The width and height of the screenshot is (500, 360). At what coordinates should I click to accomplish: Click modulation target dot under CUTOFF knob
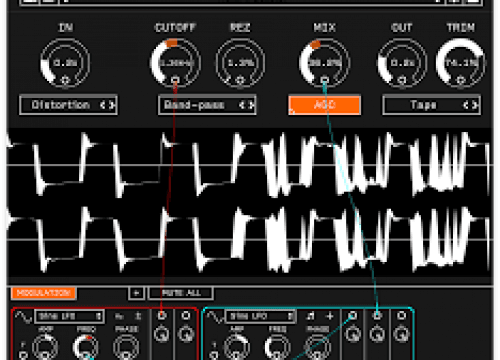pyautogui.click(x=175, y=80)
